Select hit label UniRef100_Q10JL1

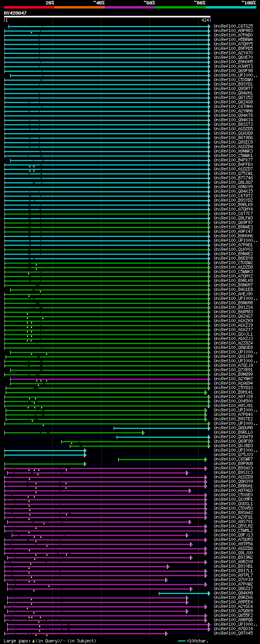pos(233,334)
